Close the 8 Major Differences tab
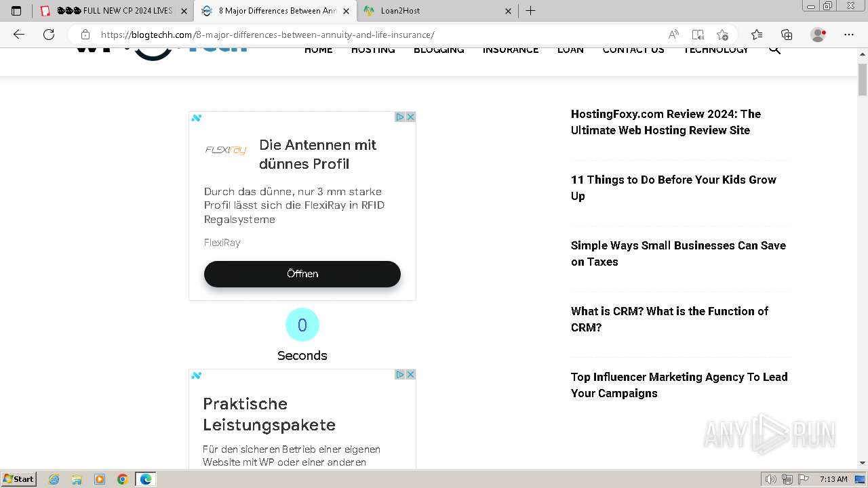The image size is (868, 488). (346, 11)
